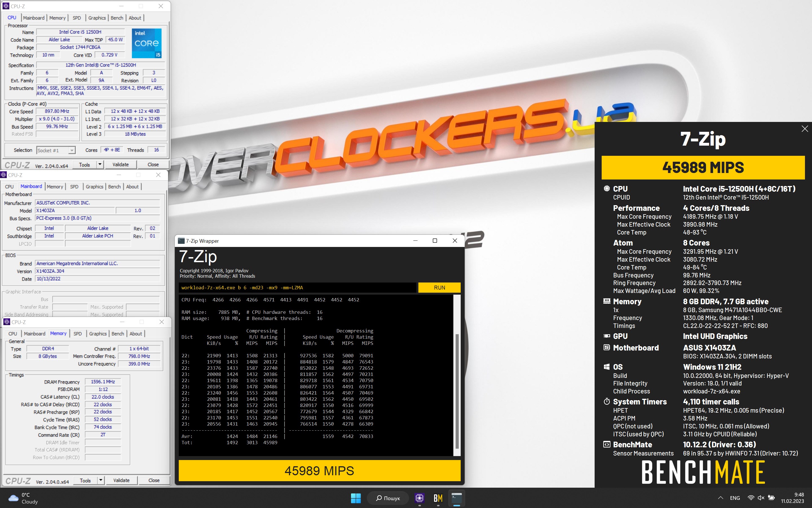
Task: Click the BenchMate Motherboard icon
Action: click(607, 347)
